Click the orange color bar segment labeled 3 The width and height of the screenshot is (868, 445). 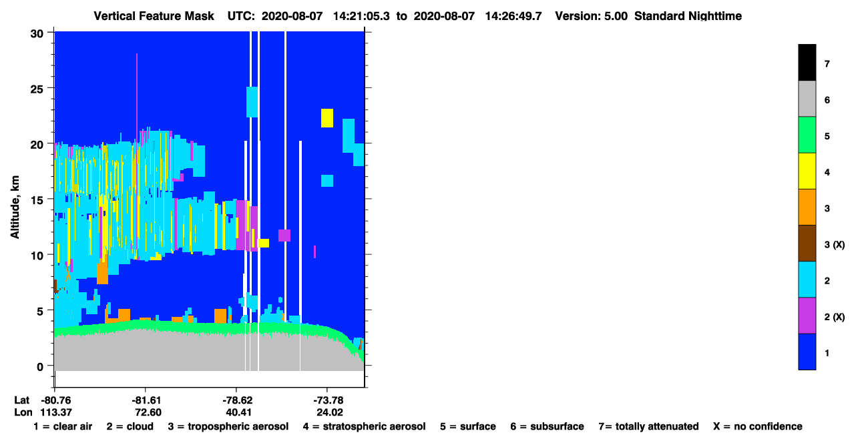point(807,207)
